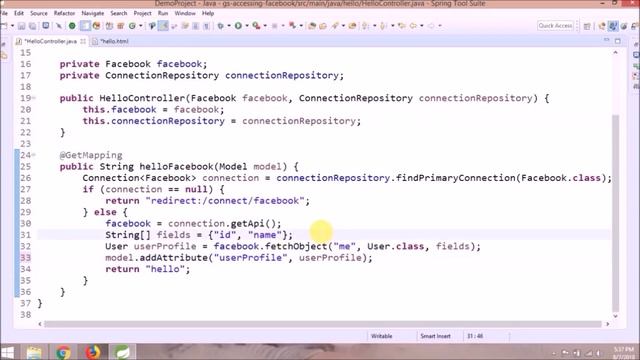Click the vertical scrollbar of the editor
The width and height of the screenshot is (640, 360).
(x=616, y=212)
